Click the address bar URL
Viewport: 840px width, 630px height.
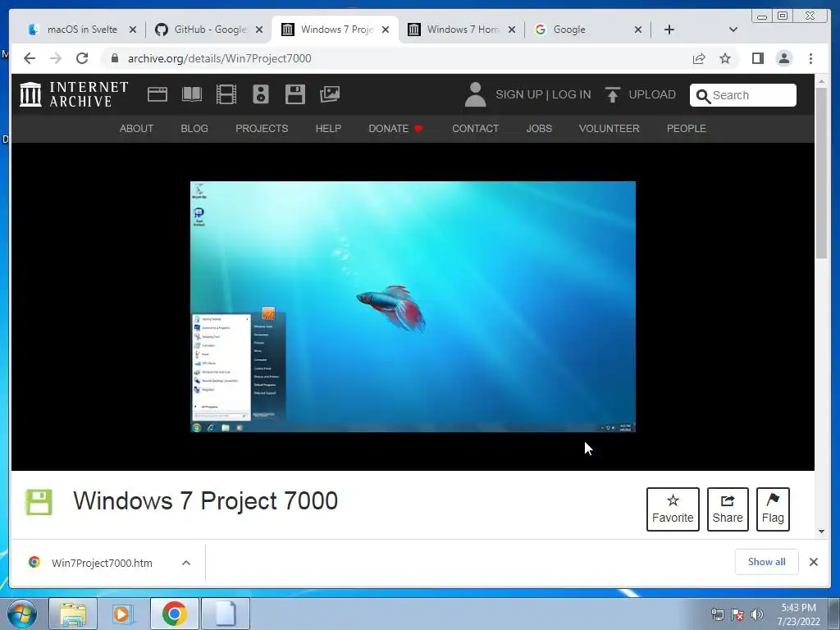pyautogui.click(x=220, y=58)
